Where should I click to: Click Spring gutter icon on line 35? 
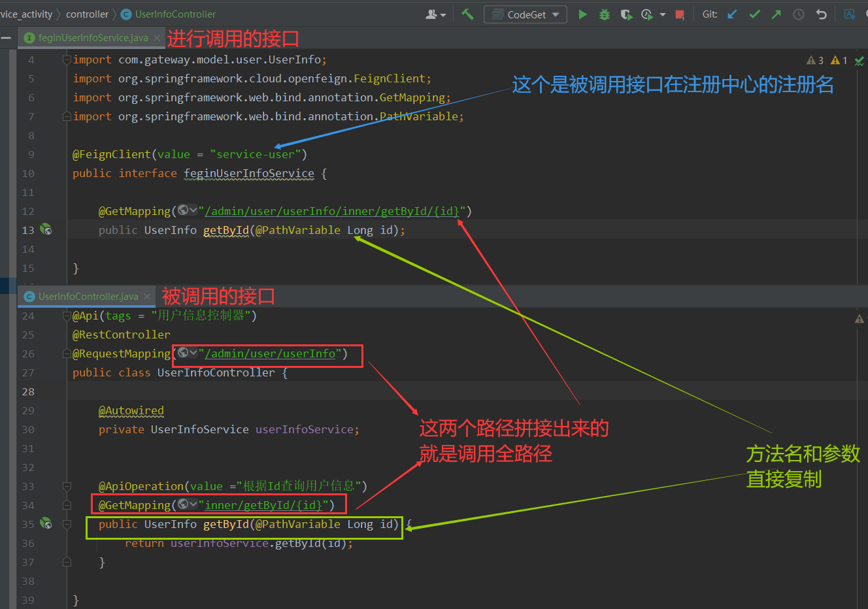click(x=46, y=523)
